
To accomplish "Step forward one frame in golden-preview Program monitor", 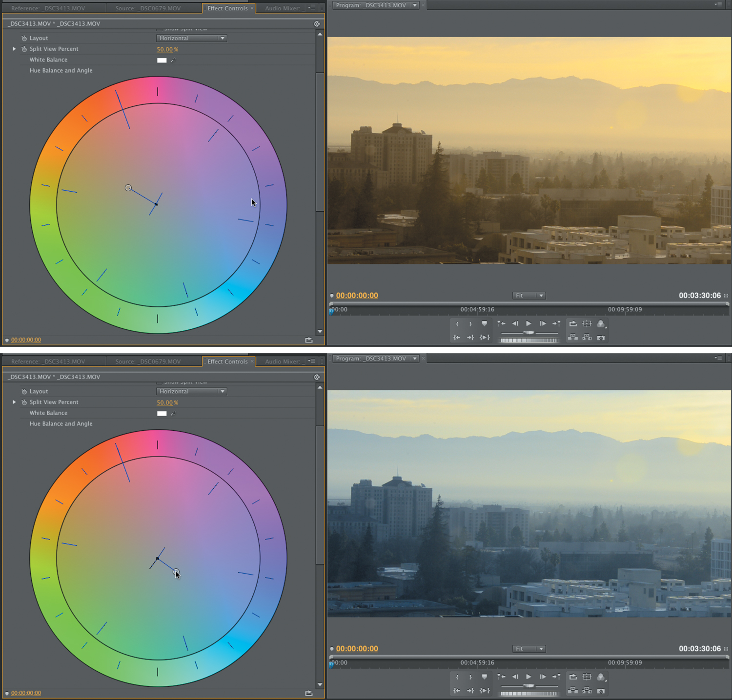I will coord(543,323).
